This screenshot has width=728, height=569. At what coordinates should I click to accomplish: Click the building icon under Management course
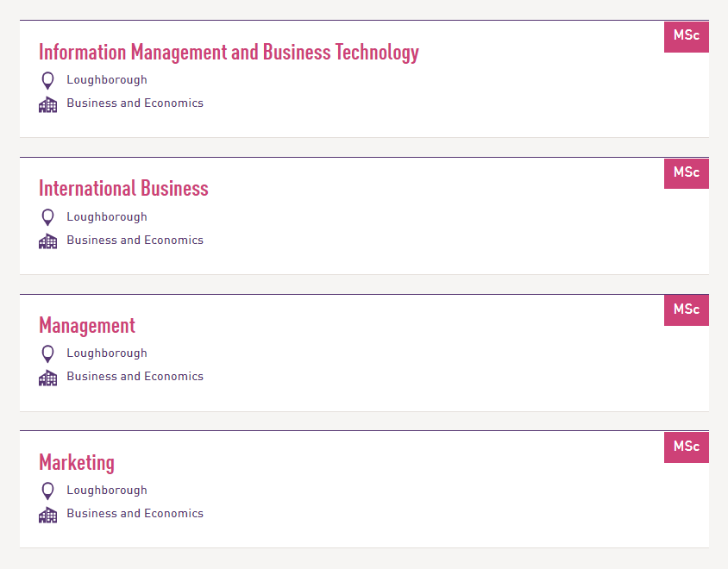(47, 378)
